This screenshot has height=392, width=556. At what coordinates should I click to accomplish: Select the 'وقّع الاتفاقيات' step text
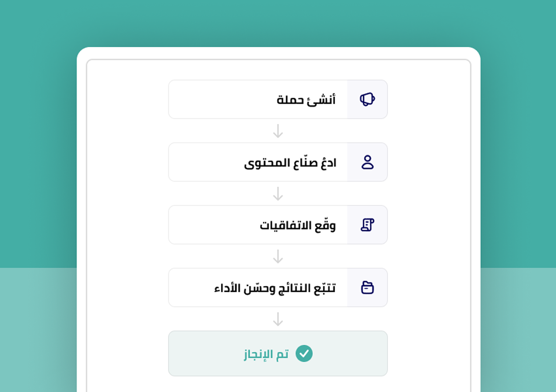(298, 225)
